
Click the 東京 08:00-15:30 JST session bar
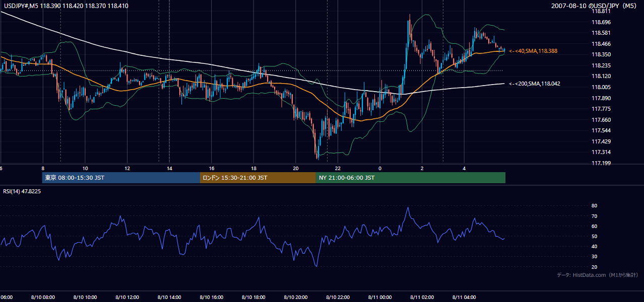click(121, 178)
